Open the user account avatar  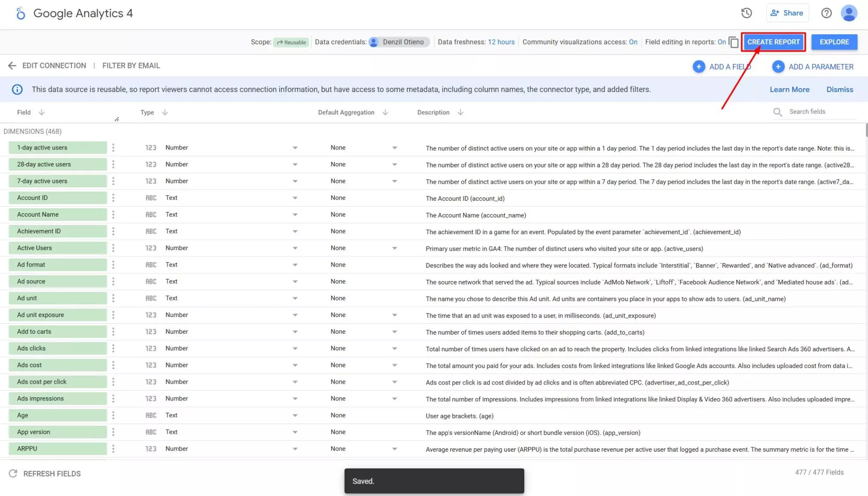[849, 13]
